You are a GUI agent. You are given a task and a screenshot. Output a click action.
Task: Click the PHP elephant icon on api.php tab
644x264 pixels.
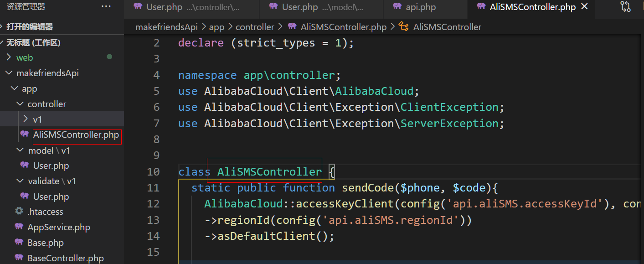point(397,7)
